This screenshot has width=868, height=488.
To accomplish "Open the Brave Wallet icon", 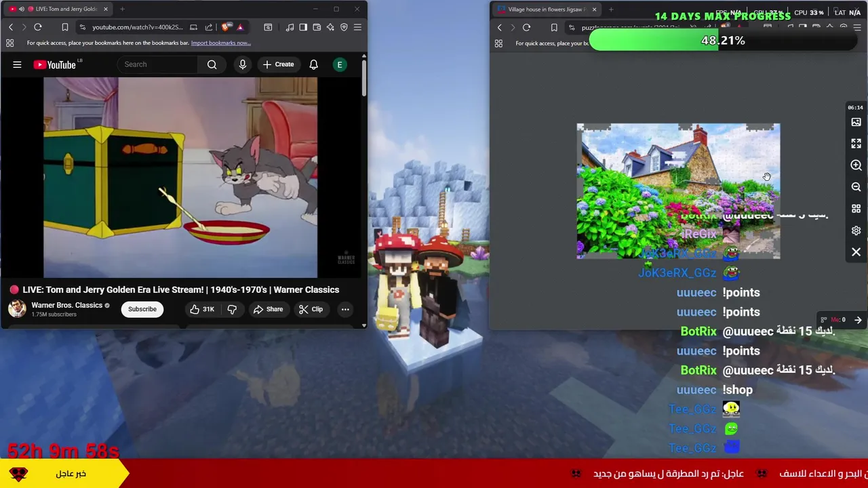I will tap(317, 27).
